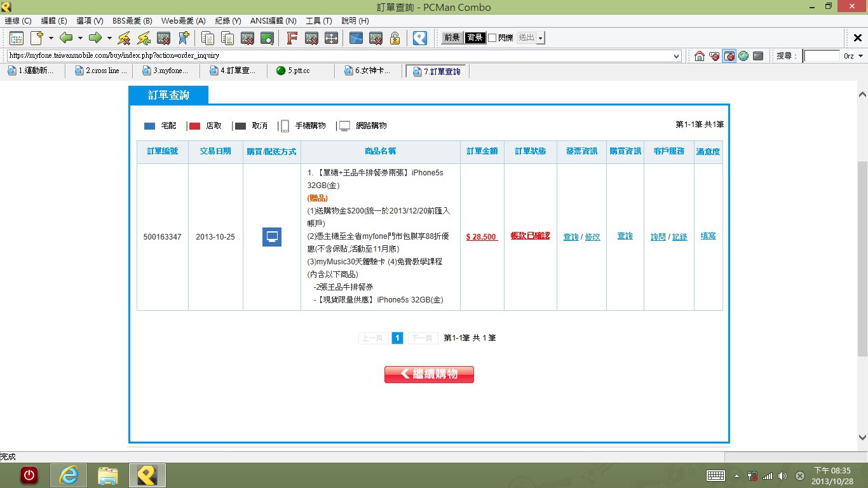
Task: Add bookmark with the ribbon-plus icon
Action: click(184, 38)
